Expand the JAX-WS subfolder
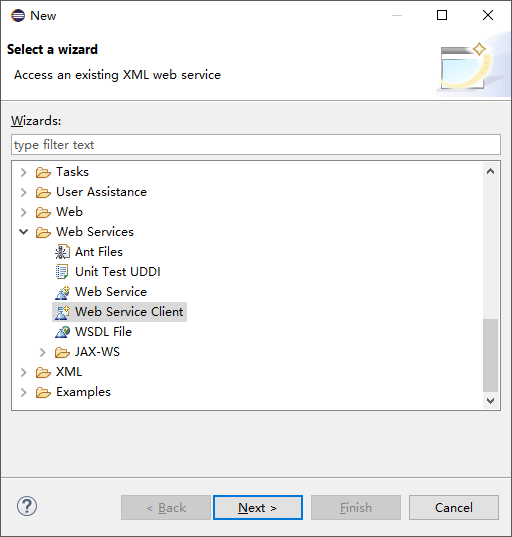Screen dimensions: 512x537 tap(43, 352)
